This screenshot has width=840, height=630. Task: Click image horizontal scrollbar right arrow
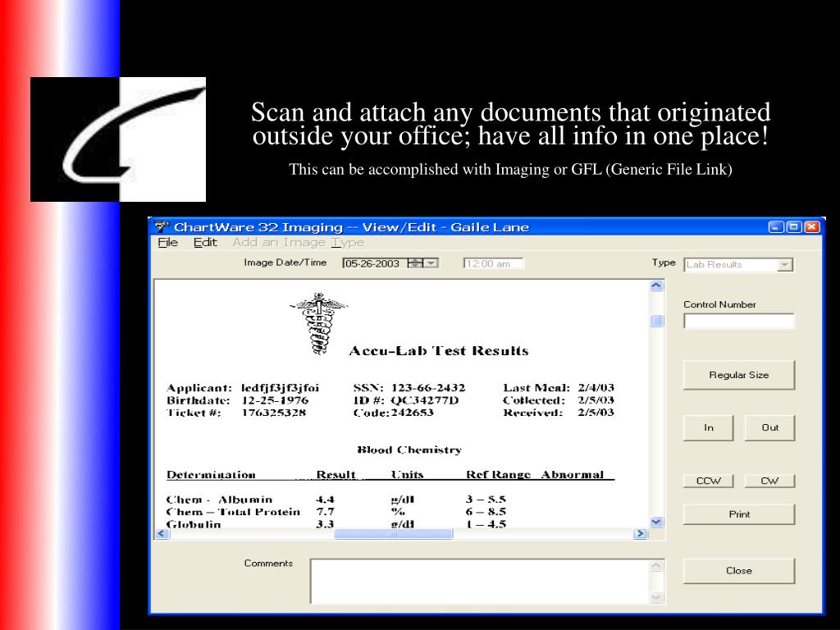pos(640,533)
